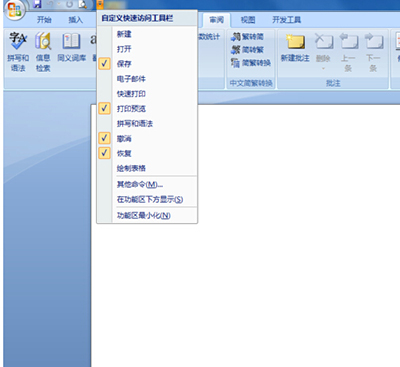Open the 开发工具 ribbon tab
The image size is (400, 367).
coord(286,20)
